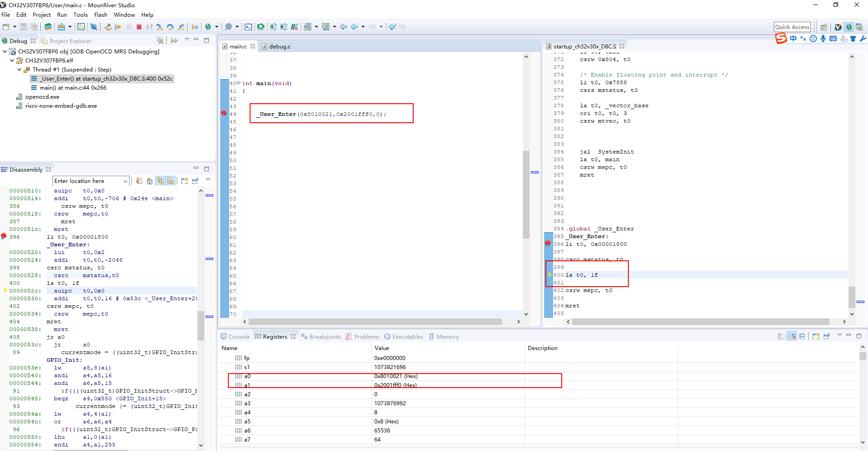This screenshot has height=451, width=868.
Task: Click the Restart debug session icon
Action: (108, 27)
